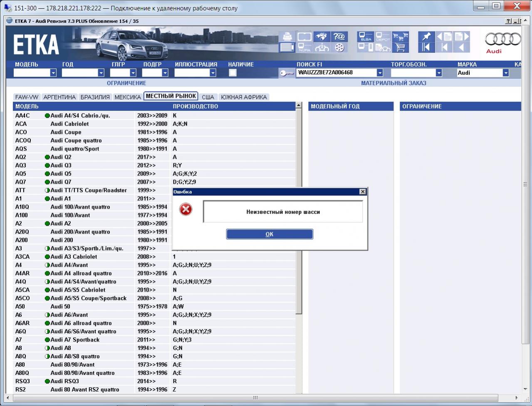
Task: Click the horizontal scrollbar at the bottom
Action: (255, 398)
